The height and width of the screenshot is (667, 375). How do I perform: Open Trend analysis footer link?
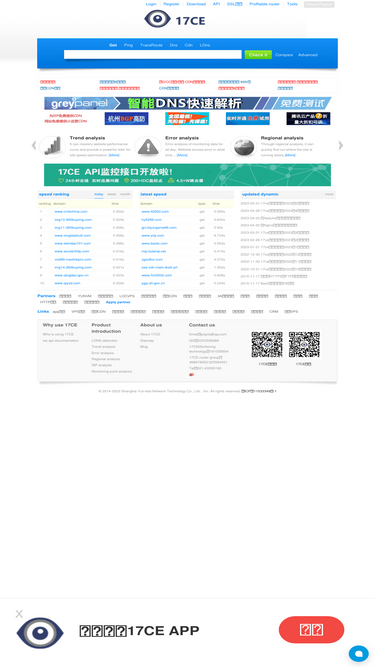pos(103,347)
